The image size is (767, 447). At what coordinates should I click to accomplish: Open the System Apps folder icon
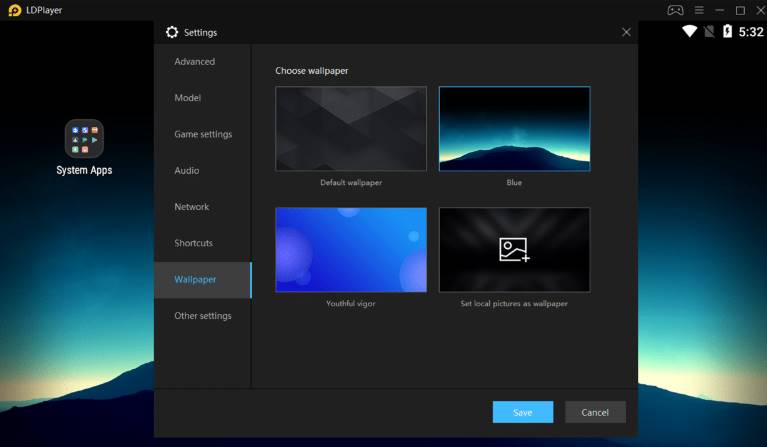84,138
